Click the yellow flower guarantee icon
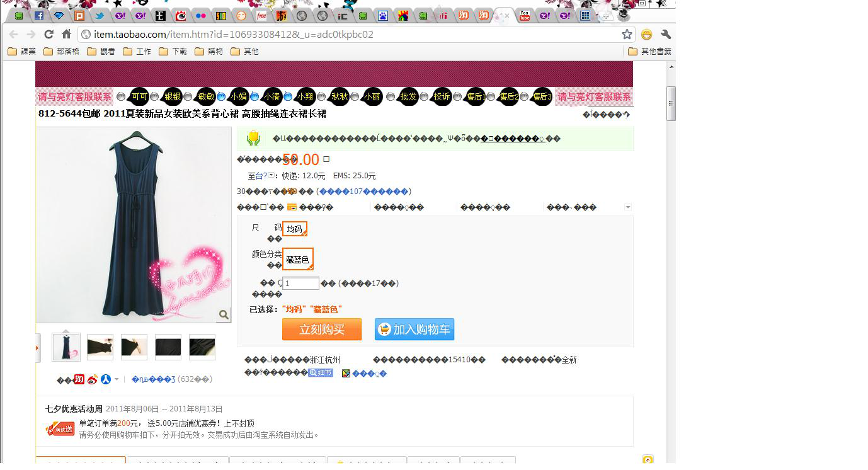This screenshot has height=470, width=868. point(253,139)
